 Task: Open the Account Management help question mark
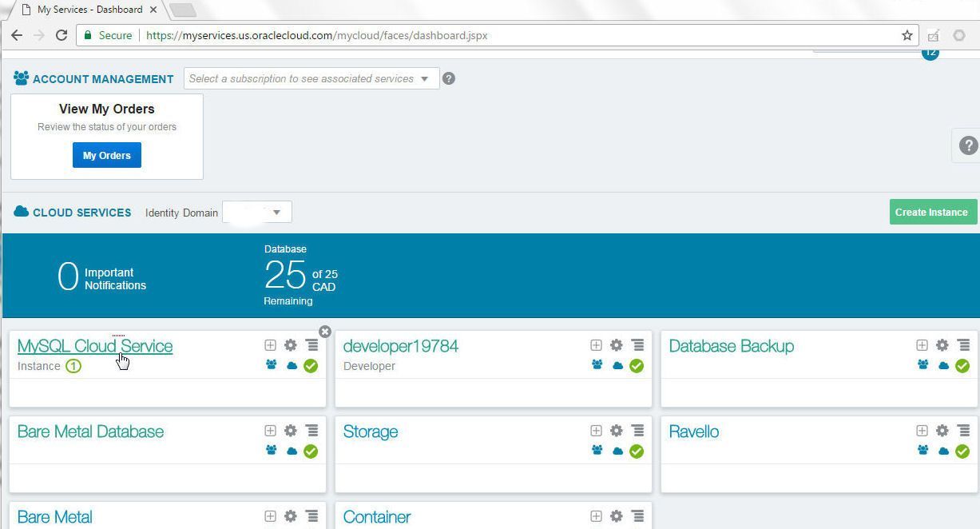(x=449, y=78)
